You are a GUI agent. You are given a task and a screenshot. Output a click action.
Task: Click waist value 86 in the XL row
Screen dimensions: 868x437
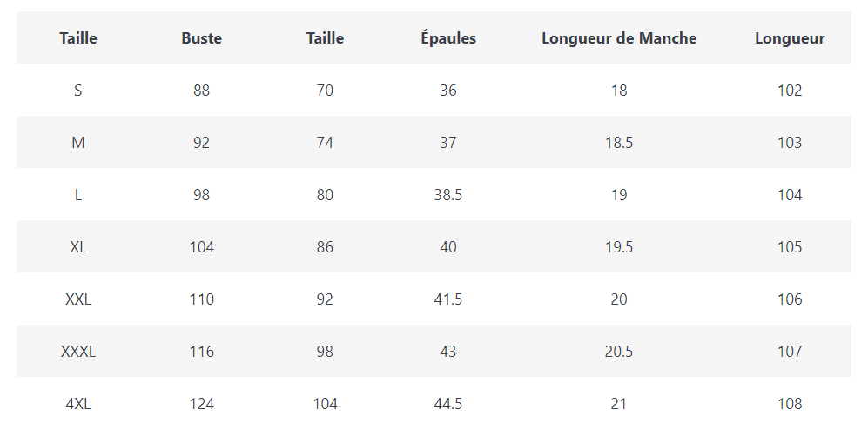tap(325, 247)
